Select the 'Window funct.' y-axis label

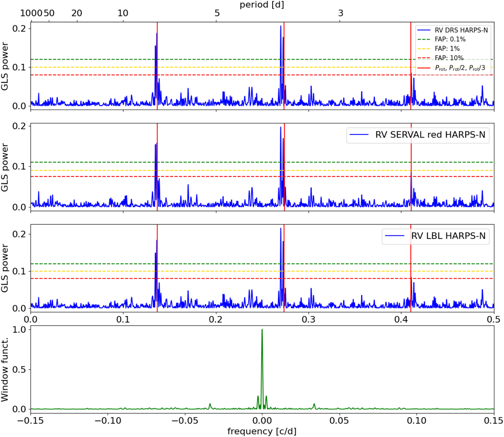click(5, 369)
